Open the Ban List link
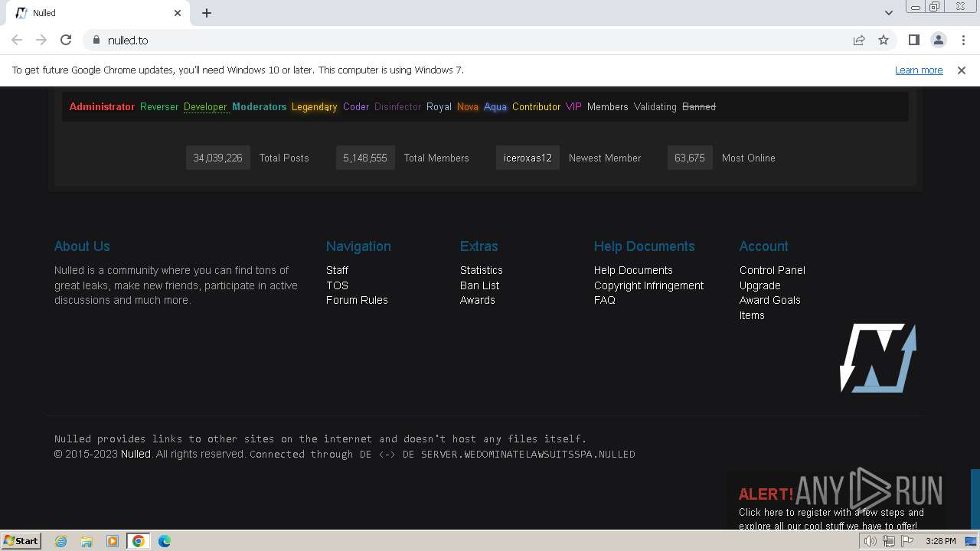Screen dimensions: 980x551 point(479,285)
